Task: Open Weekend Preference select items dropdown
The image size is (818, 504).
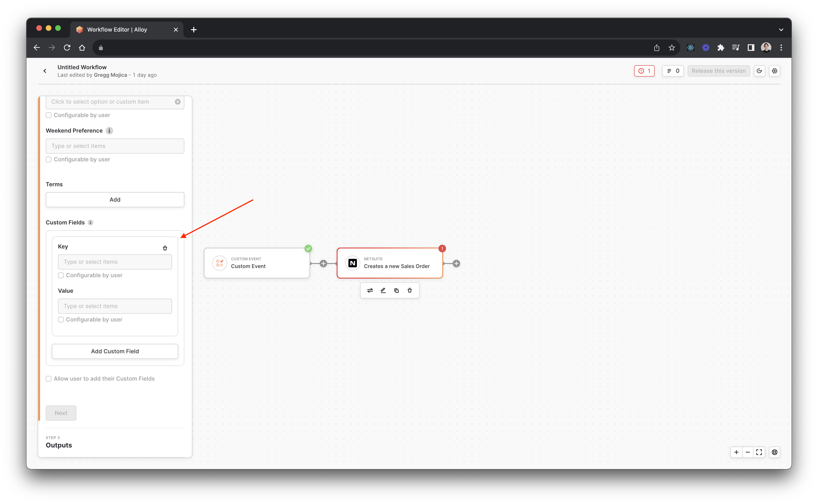Action: point(115,146)
